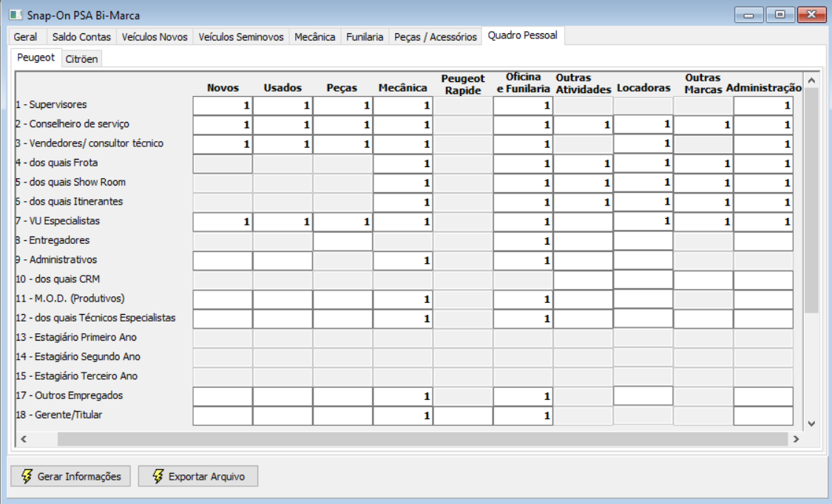
Task: Click the '18 - Gerente/Titular' row label
Action: tap(59, 415)
